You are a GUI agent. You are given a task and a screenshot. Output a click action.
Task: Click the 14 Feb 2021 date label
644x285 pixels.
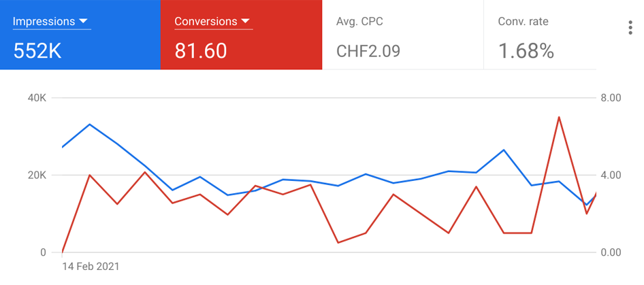click(91, 267)
